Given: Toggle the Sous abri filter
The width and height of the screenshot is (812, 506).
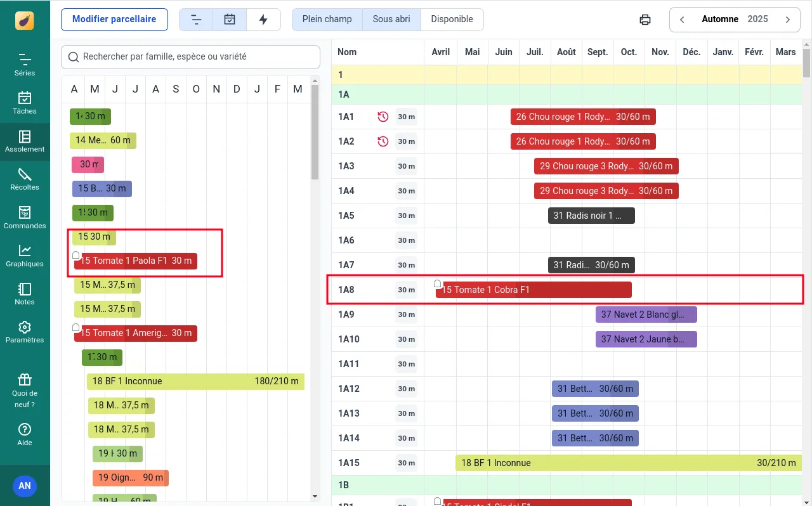Looking at the screenshot, I should tap(391, 20).
